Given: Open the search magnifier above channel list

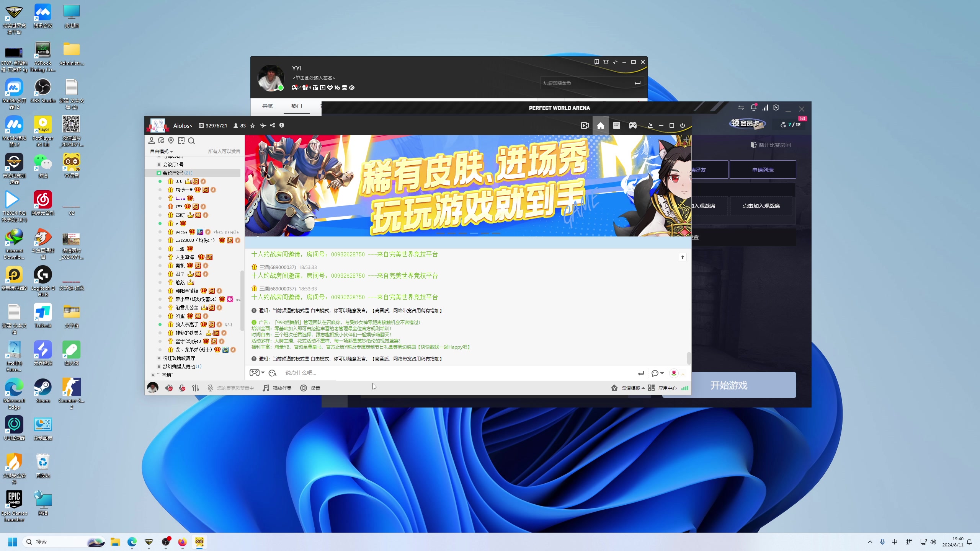Looking at the screenshot, I should click(191, 140).
